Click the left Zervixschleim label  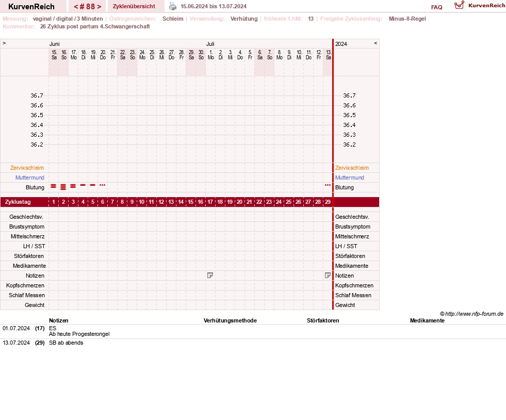pyautogui.click(x=27, y=168)
